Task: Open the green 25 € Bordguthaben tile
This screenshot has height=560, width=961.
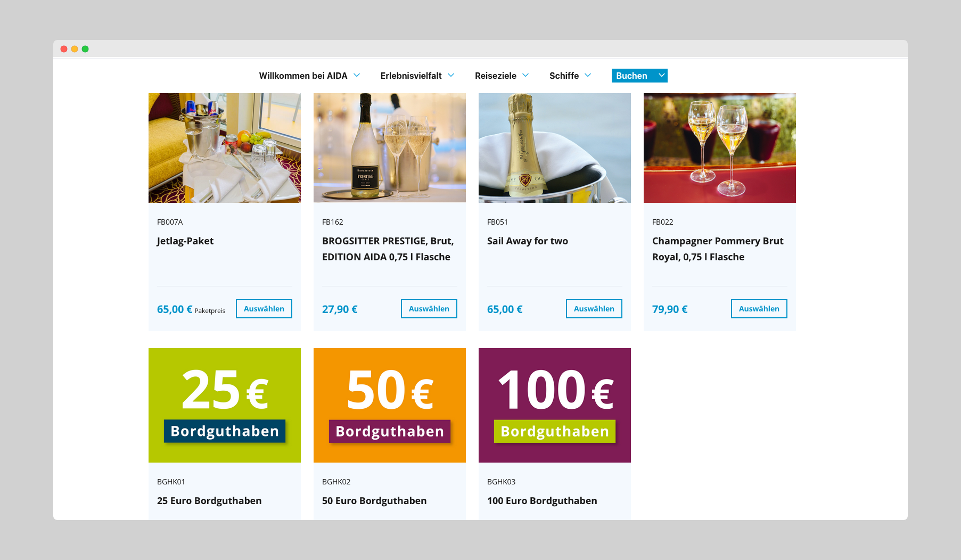Action: (225, 405)
